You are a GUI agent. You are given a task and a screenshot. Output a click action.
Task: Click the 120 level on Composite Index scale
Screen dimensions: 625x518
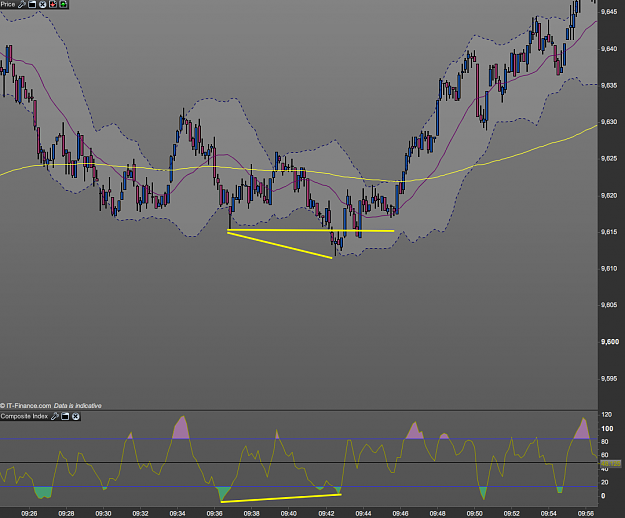pos(606,415)
